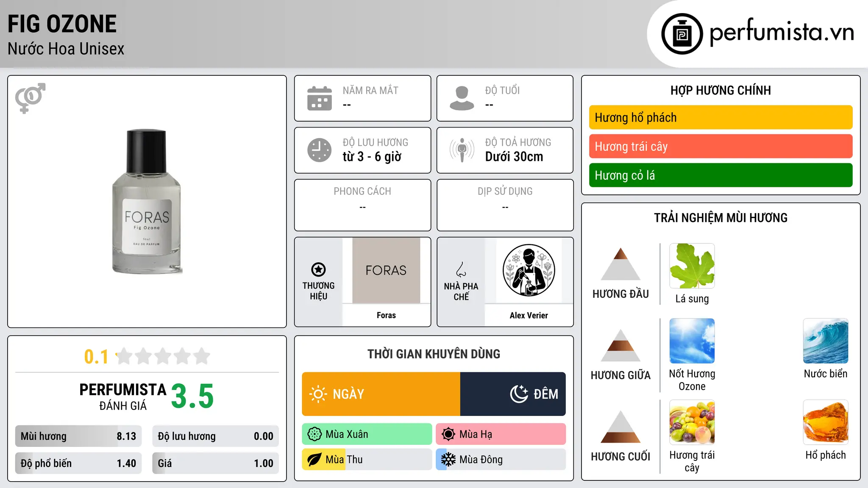Click the Thời Gian Khuyên Dùng heading
Viewport: 868px width, 488px height.
pos(434,354)
